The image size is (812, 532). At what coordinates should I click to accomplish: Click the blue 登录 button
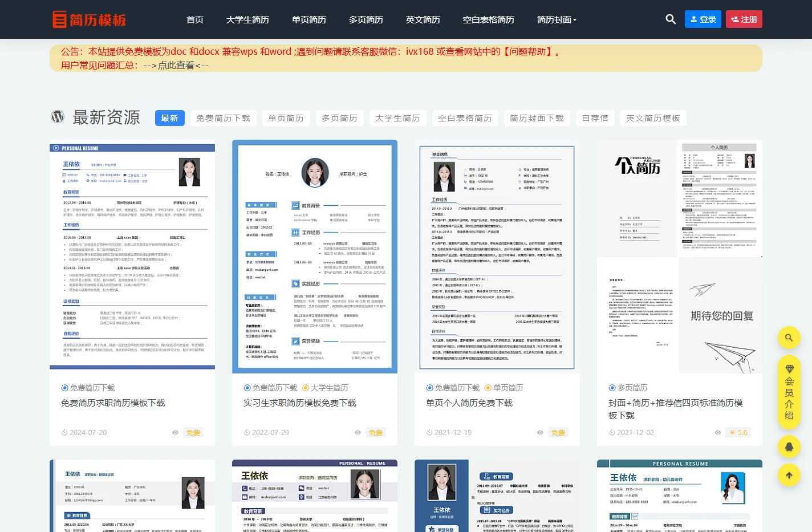click(x=703, y=19)
